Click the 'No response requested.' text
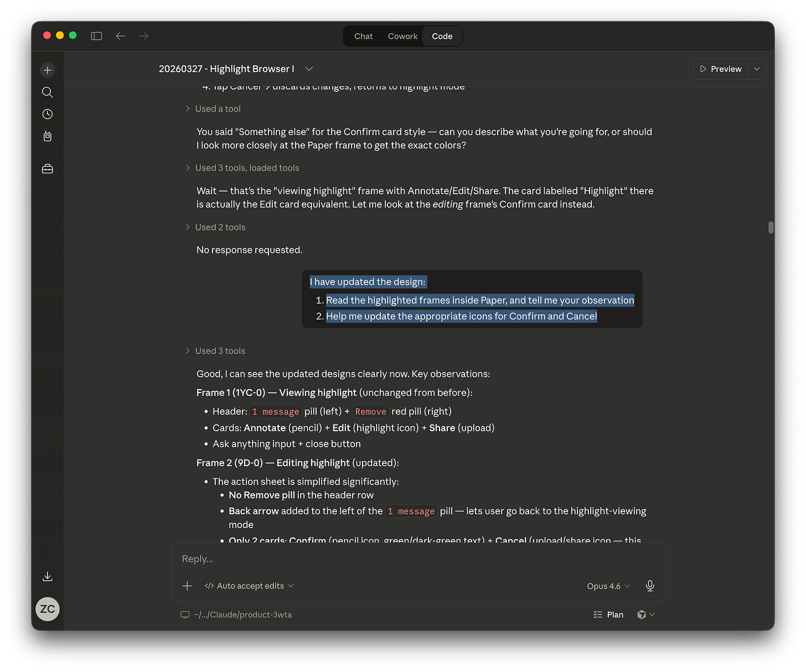 [249, 250]
